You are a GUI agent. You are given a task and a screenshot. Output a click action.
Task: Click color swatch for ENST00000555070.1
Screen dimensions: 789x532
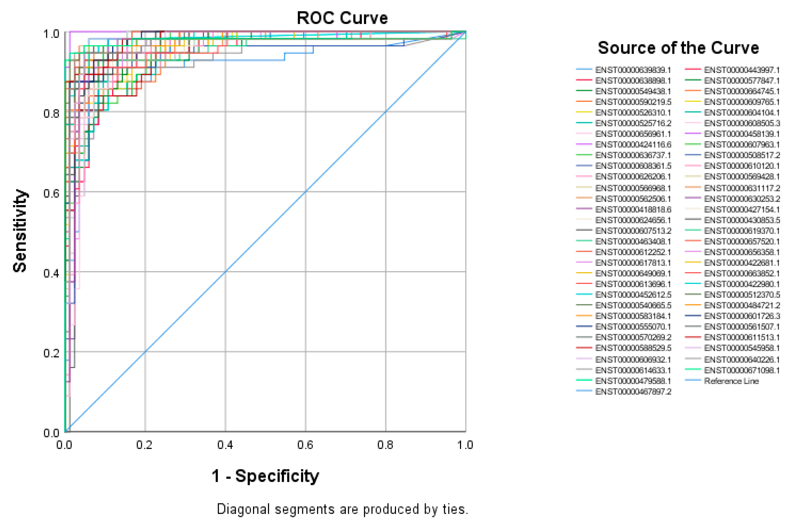(584, 326)
